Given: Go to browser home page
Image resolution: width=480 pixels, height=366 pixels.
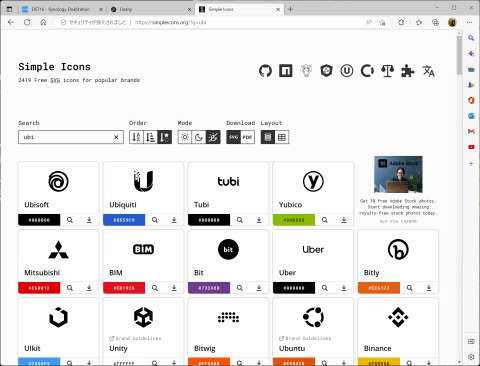Looking at the screenshot, I should coord(43,22).
